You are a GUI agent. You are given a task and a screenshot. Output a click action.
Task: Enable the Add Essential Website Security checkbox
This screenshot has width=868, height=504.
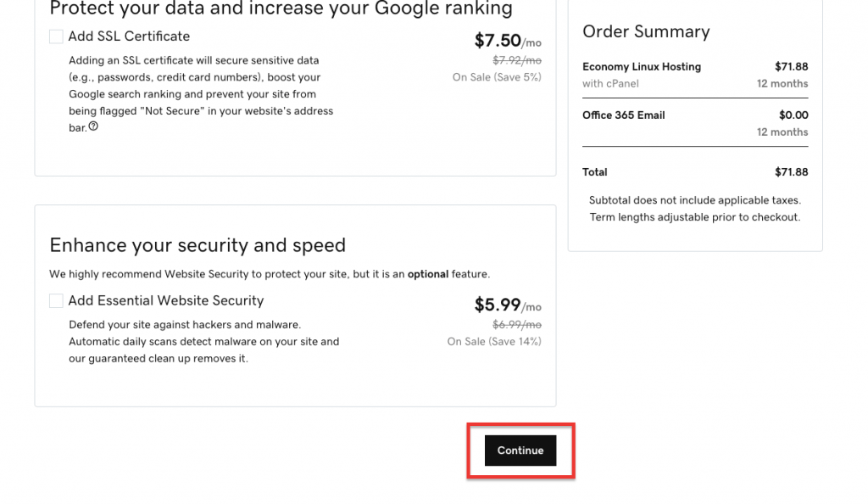(56, 300)
